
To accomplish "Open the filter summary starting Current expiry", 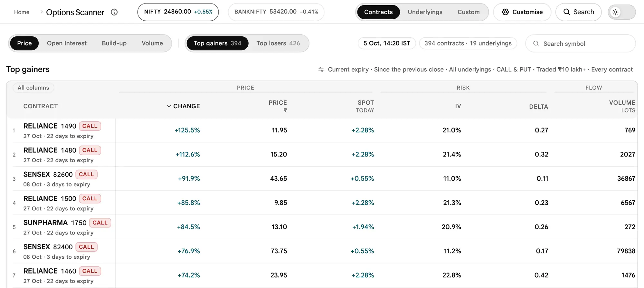I will point(476,70).
